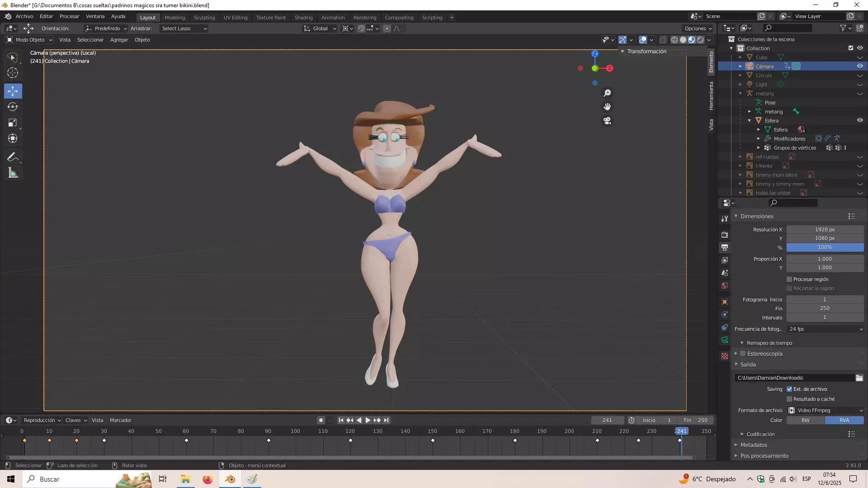The height and width of the screenshot is (488, 868).
Task: Open the World properties tab icon
Action: pos(725,286)
